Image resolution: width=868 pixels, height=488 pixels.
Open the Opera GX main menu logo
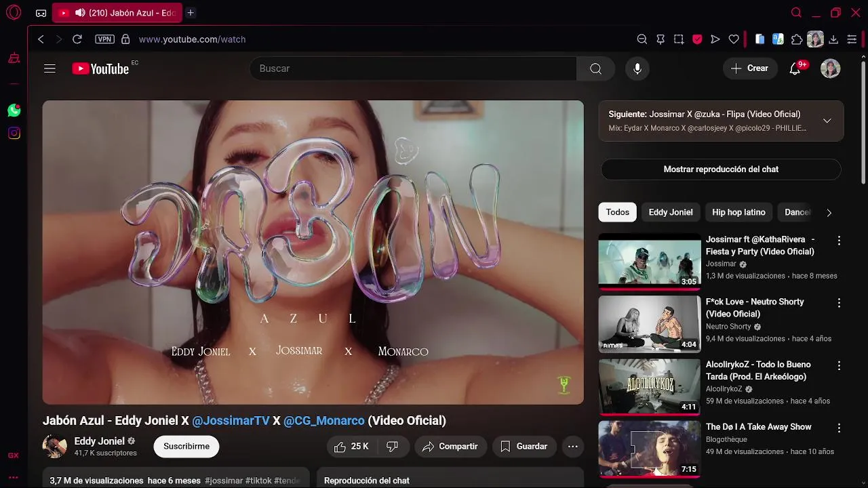[x=13, y=12]
